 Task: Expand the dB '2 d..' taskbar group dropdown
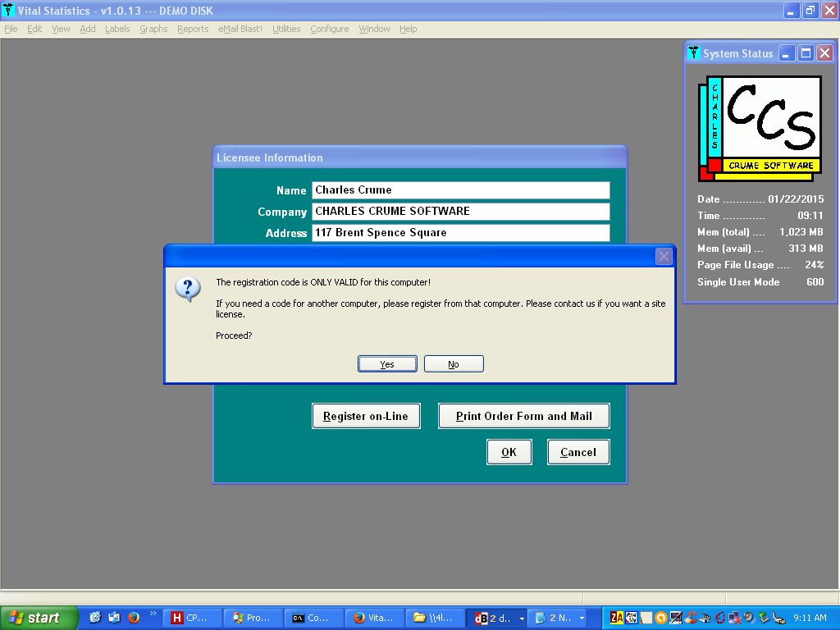[522, 619]
